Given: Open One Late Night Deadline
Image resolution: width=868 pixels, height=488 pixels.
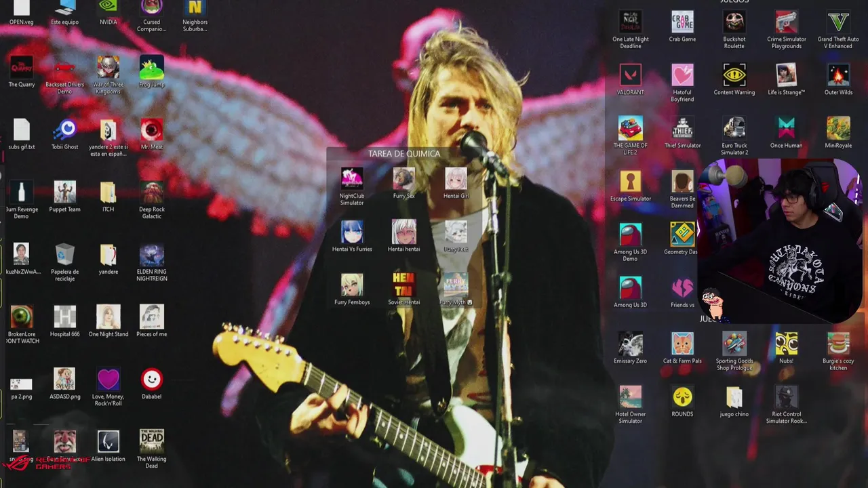Looking at the screenshot, I should pos(630,22).
